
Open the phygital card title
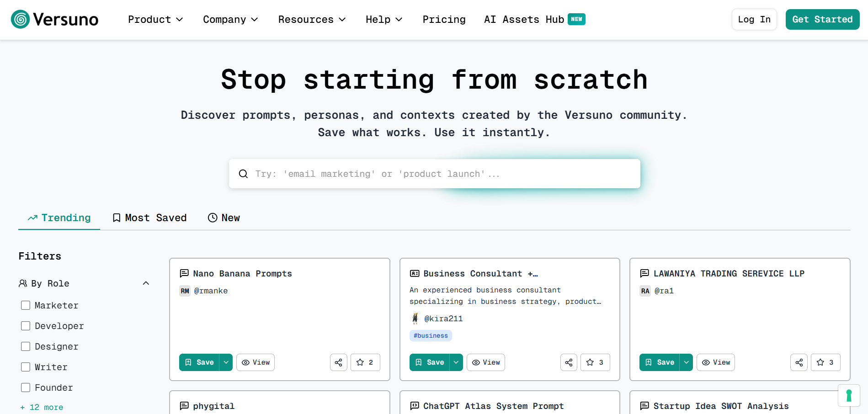point(213,406)
